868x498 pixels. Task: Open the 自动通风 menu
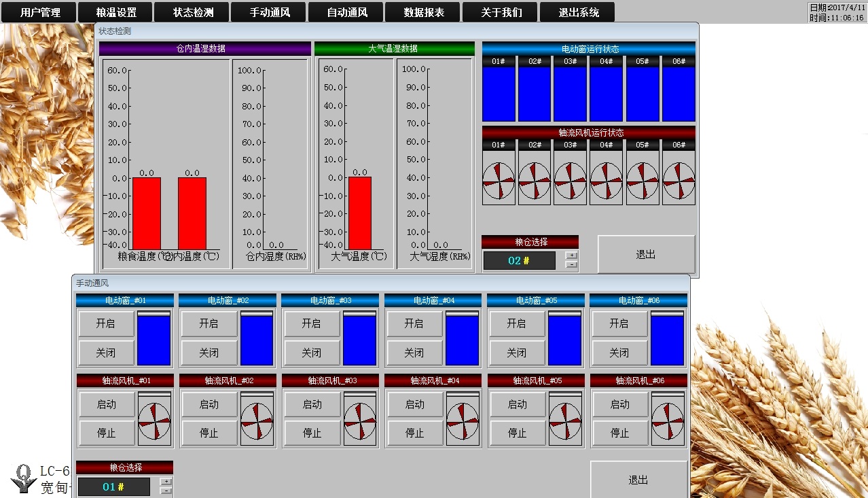point(346,12)
